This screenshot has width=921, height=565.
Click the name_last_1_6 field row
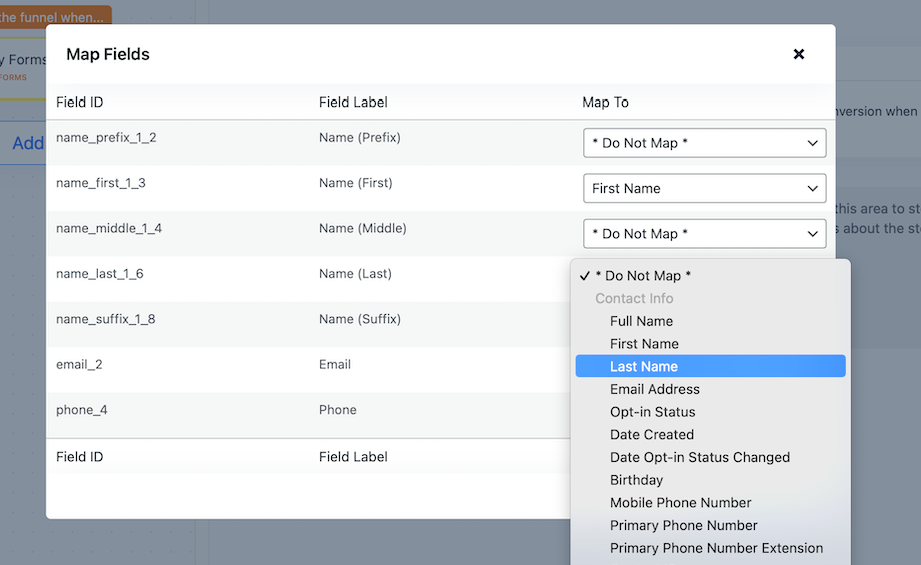(x=99, y=274)
